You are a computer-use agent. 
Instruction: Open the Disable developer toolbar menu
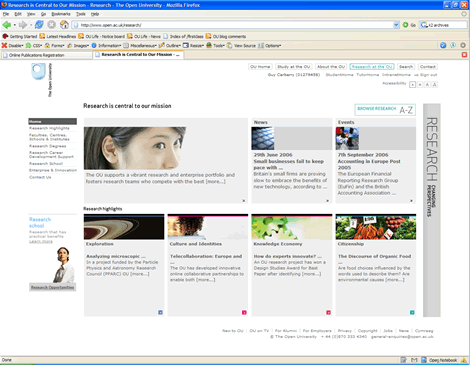[13, 45]
